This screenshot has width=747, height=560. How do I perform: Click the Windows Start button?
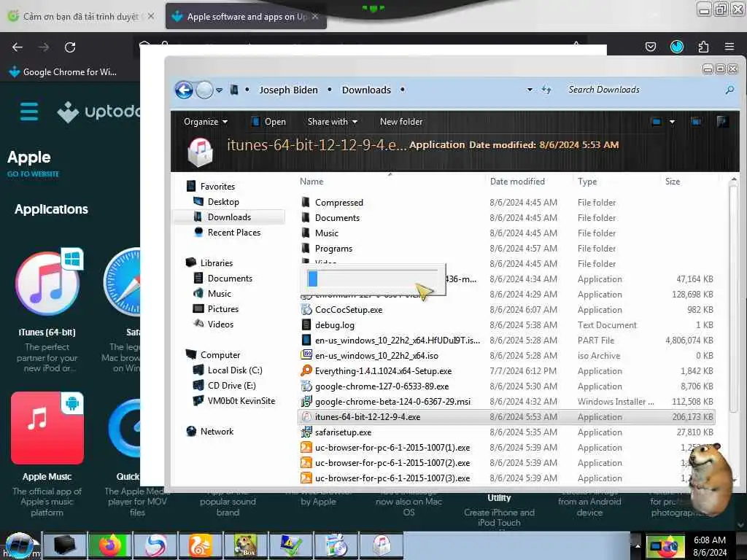click(x=19, y=545)
